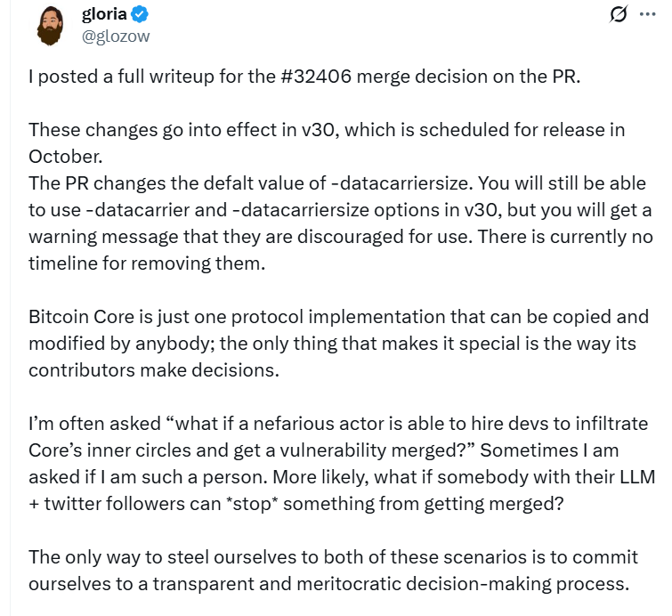Click the paragraph starting 'Bitcoin Core is'
The image size is (672, 616).
[338, 344]
